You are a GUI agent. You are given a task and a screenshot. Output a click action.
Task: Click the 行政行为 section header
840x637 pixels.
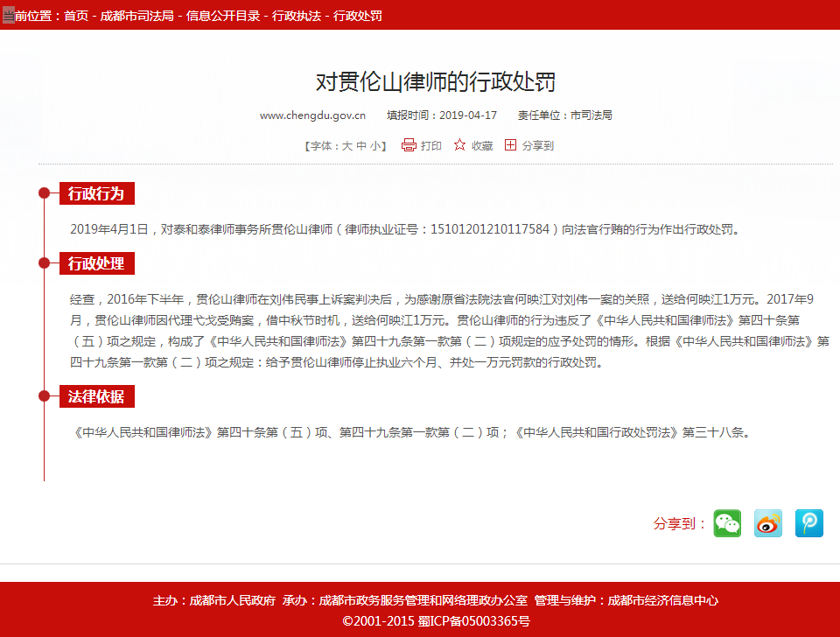96,193
